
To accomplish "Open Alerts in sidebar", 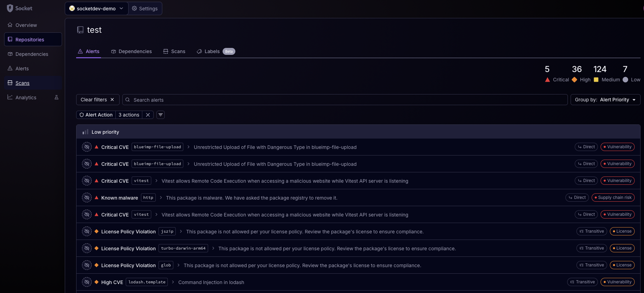I will (33, 69).
